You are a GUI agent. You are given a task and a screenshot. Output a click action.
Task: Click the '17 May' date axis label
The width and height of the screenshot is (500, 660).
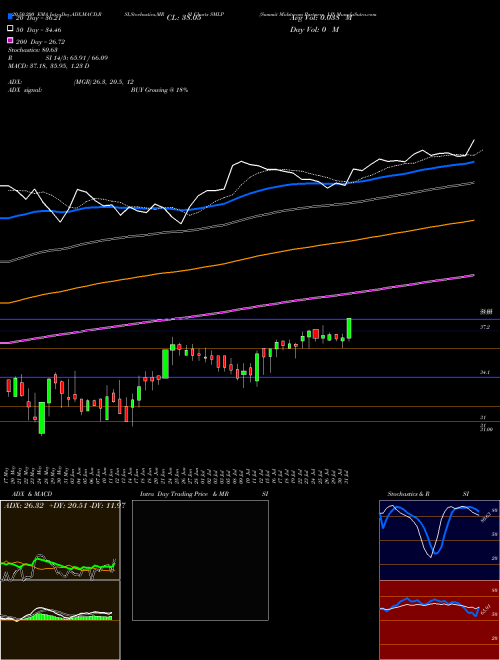coord(8,475)
